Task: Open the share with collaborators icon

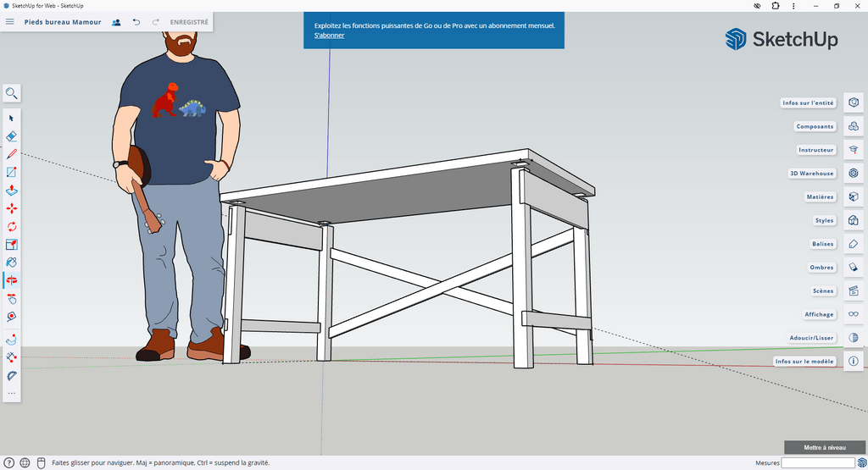Action: 116,22
